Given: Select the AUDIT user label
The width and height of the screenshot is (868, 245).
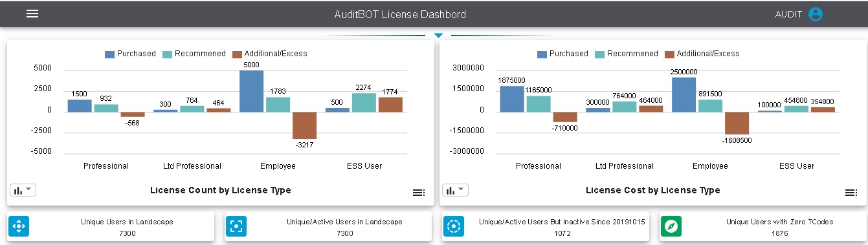Looking at the screenshot, I should tap(788, 14).
